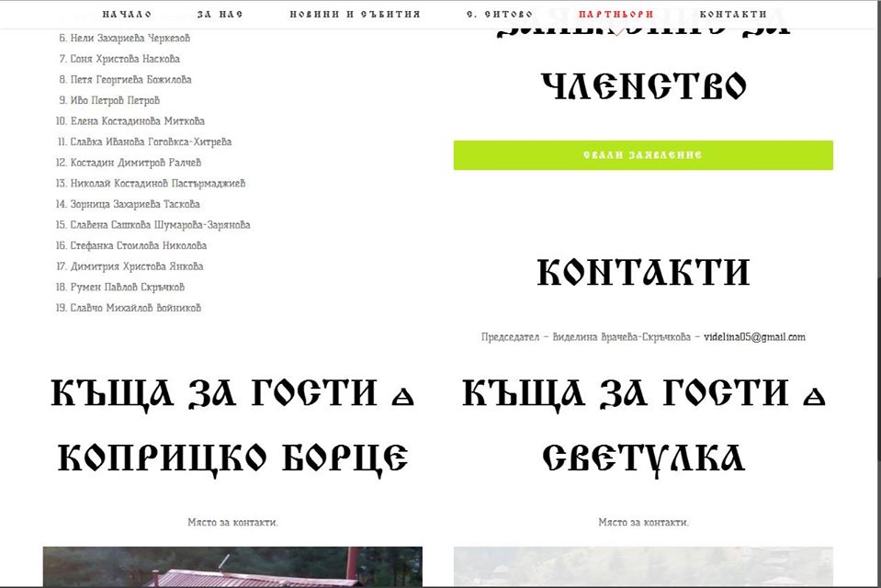Go to the ЗА НАС page
The width and height of the screenshot is (881, 588).
coord(220,14)
